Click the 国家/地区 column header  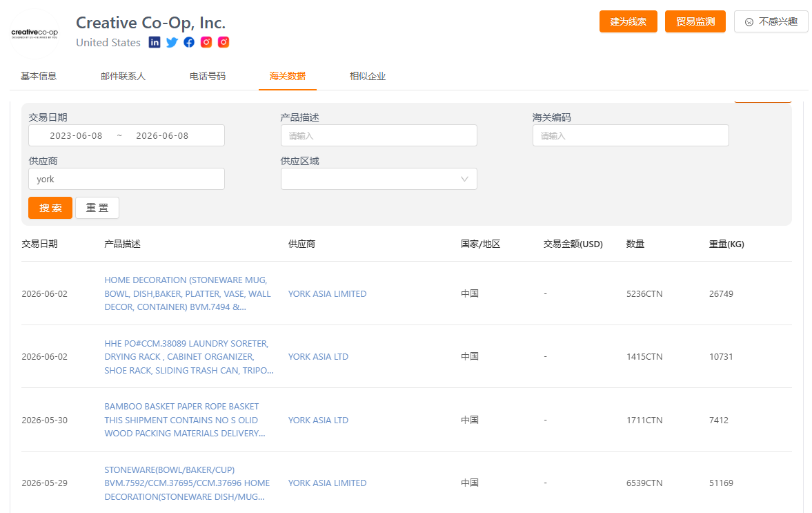[x=481, y=244]
